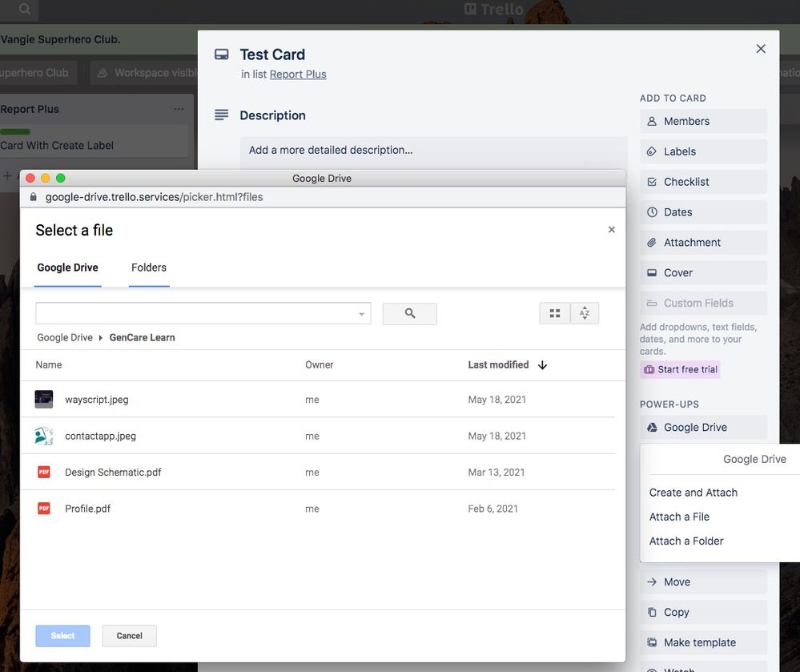
Task: Click the description lines icon
Action: [222, 115]
